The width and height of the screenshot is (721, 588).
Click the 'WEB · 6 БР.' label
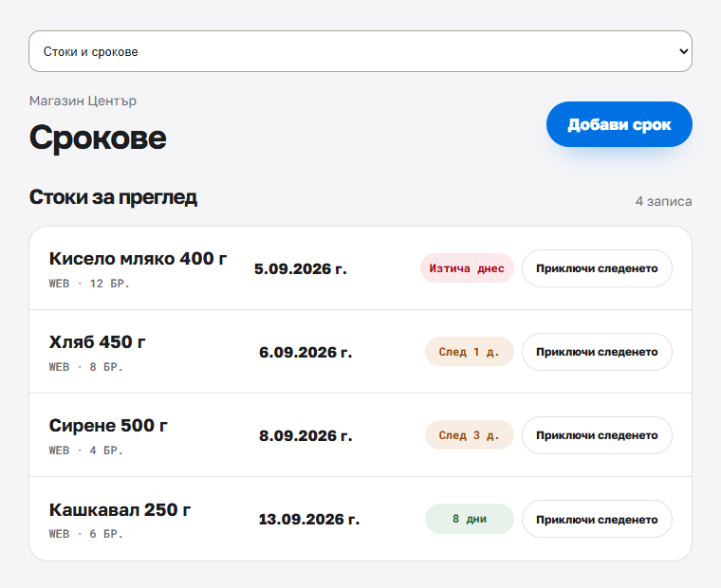pos(86,534)
